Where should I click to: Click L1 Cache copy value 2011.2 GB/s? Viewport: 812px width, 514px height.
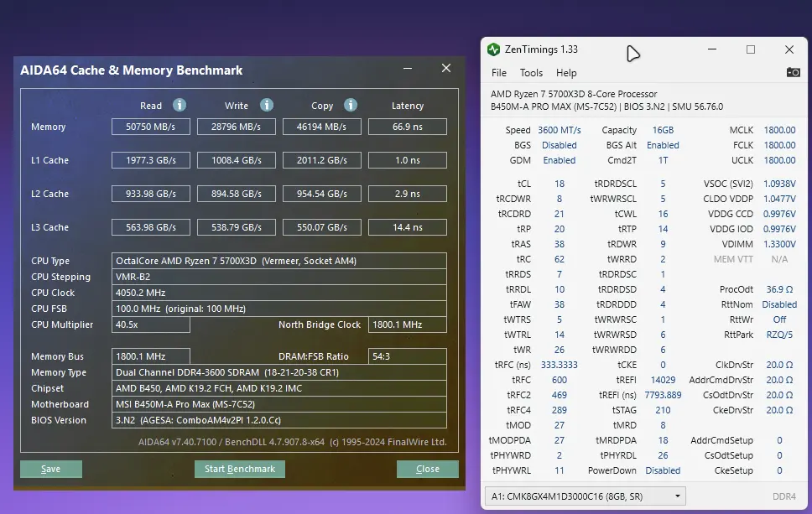(x=321, y=160)
